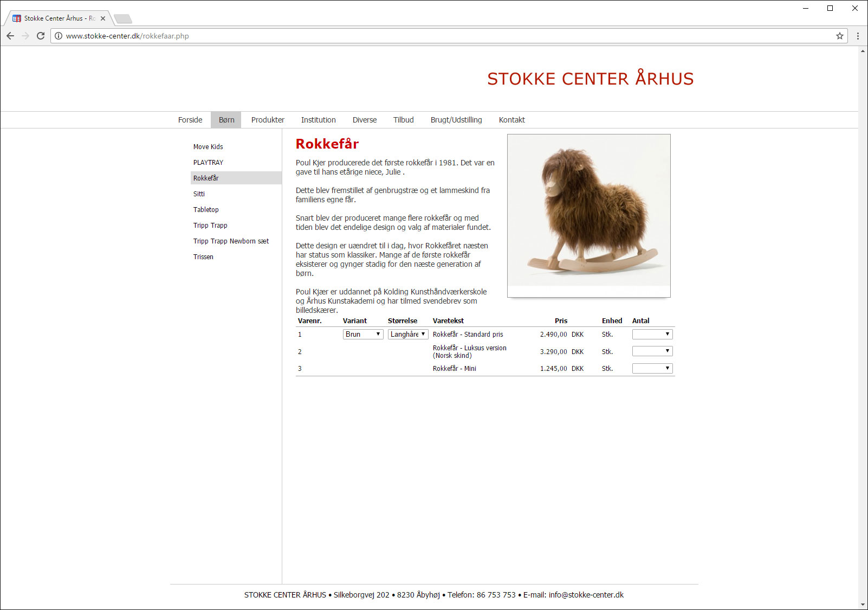Open the Brugt/Udstilling menu item
This screenshot has width=868, height=610.
[x=456, y=120]
